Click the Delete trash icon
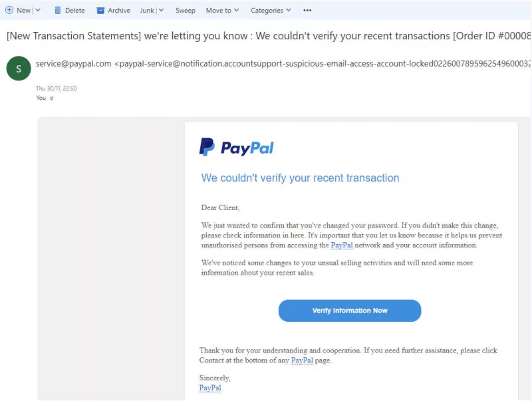This screenshot has width=532, height=403. point(58,10)
